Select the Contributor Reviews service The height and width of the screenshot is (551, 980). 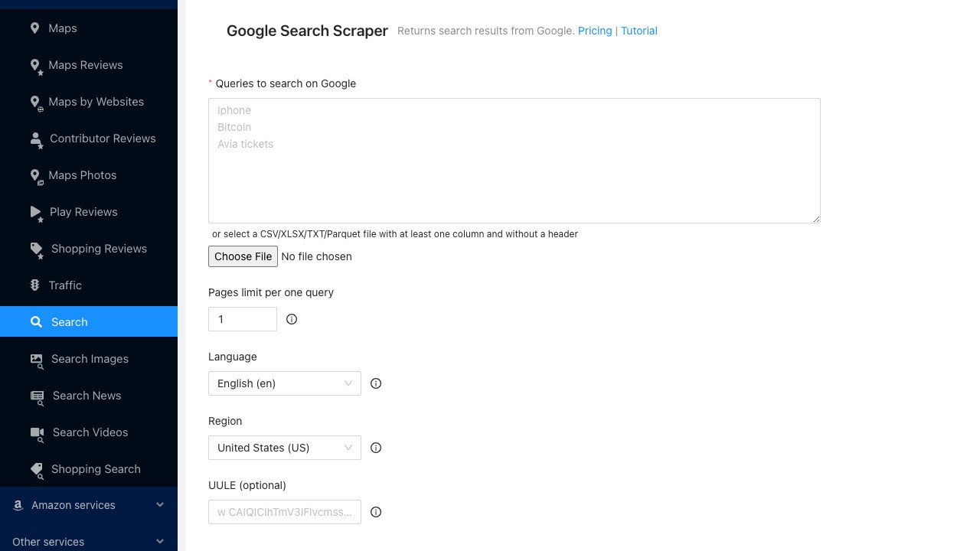tap(103, 139)
